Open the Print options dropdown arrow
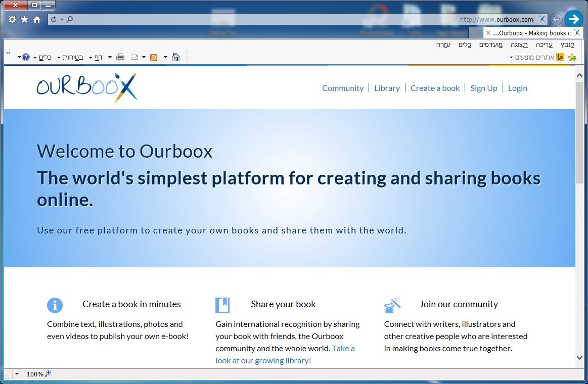 pos(110,57)
